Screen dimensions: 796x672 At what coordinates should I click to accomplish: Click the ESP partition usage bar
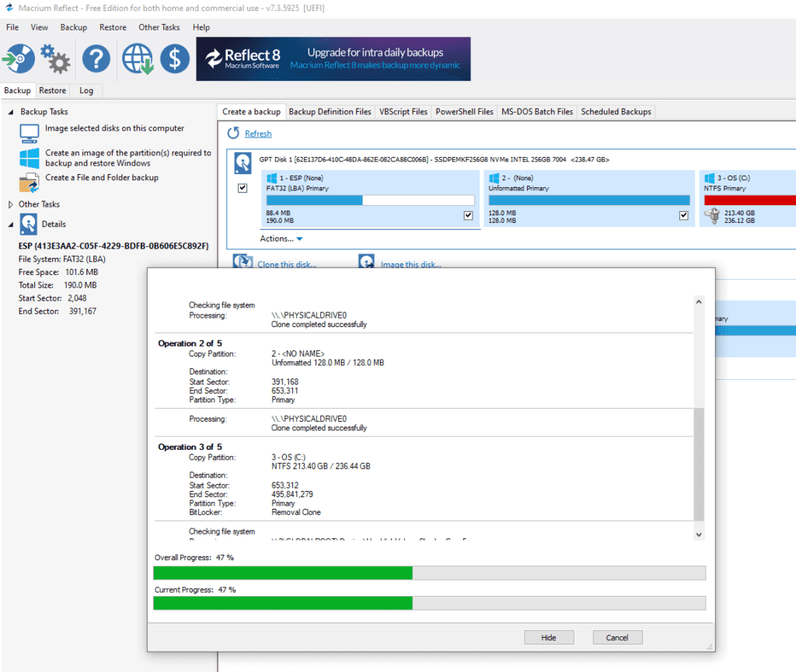370,200
